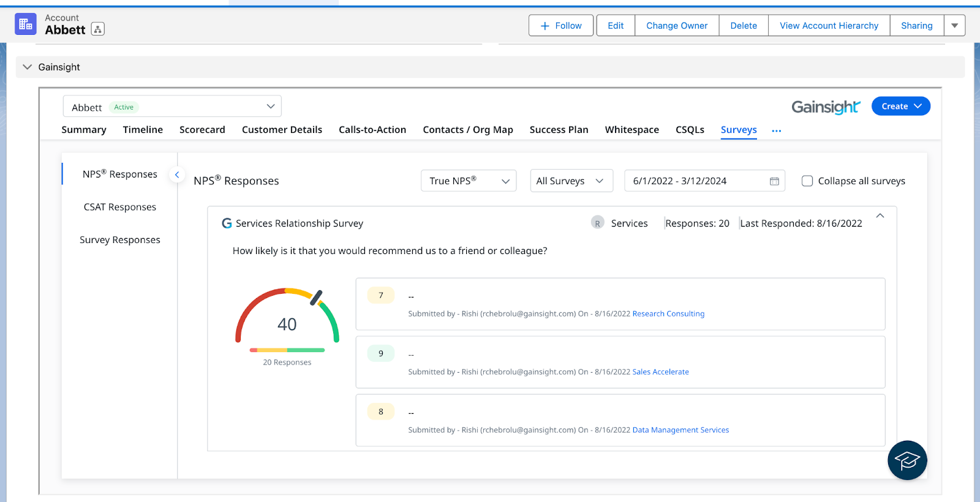Screen dimensions: 980x502
Task: Click the NPS gauge chart
Action: (x=287, y=315)
